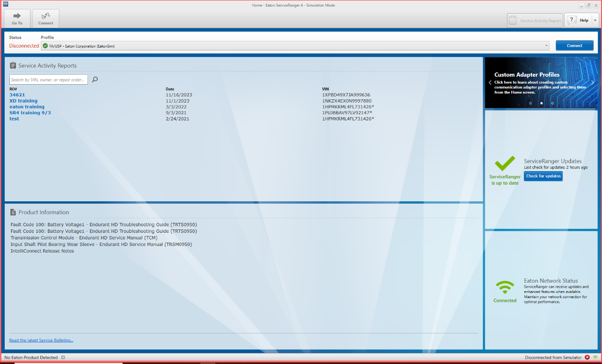This screenshot has height=364, width=602.
Task: Click the Go To arrow toolbar icon
Action: [17, 16]
